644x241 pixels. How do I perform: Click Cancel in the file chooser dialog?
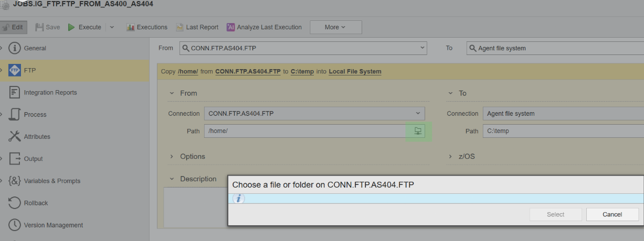(x=613, y=214)
